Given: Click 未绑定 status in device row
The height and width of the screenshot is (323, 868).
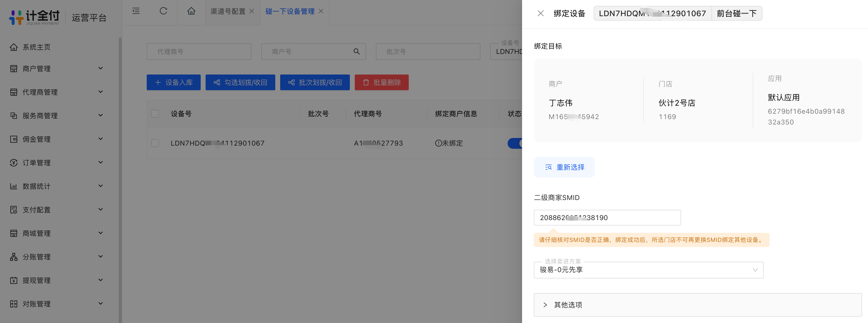Looking at the screenshot, I should [449, 143].
